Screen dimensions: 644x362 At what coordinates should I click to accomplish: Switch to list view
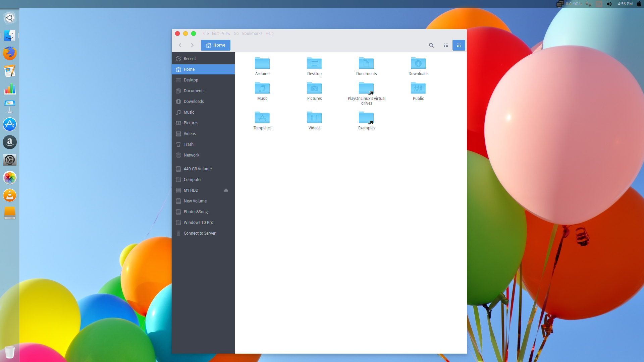[446, 45]
